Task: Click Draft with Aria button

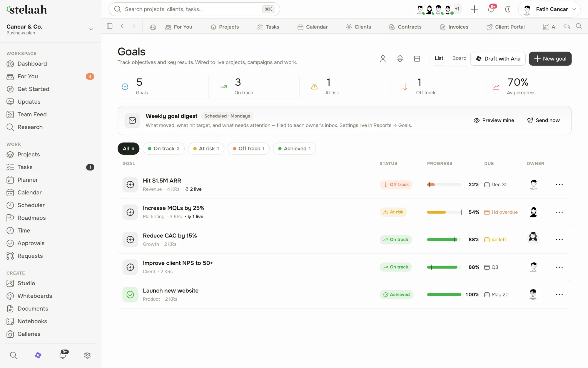Action: pos(498,59)
